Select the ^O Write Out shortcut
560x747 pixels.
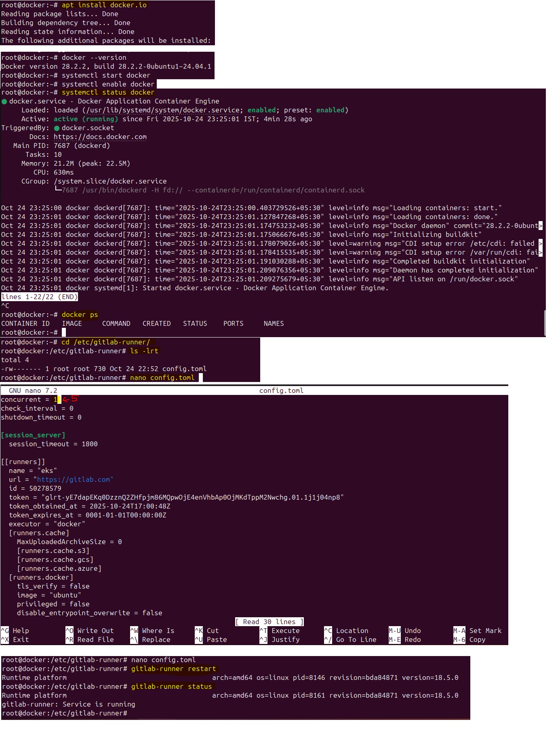coord(90,631)
